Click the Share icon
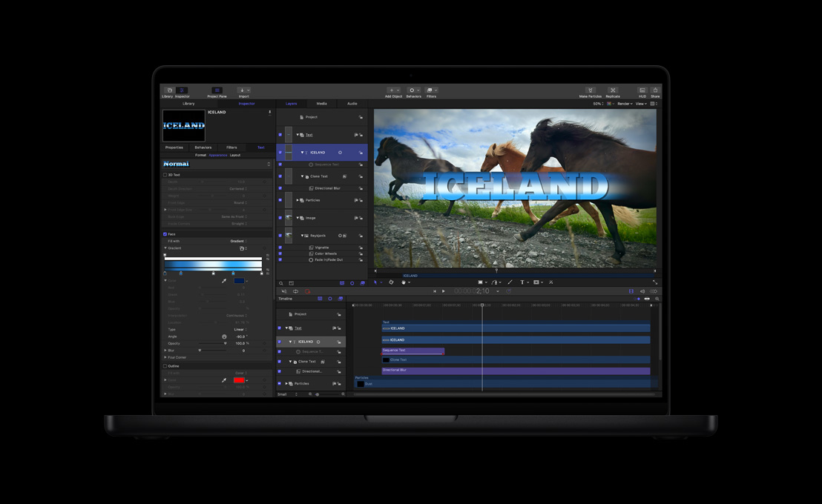The width and height of the screenshot is (822, 504). tap(655, 90)
